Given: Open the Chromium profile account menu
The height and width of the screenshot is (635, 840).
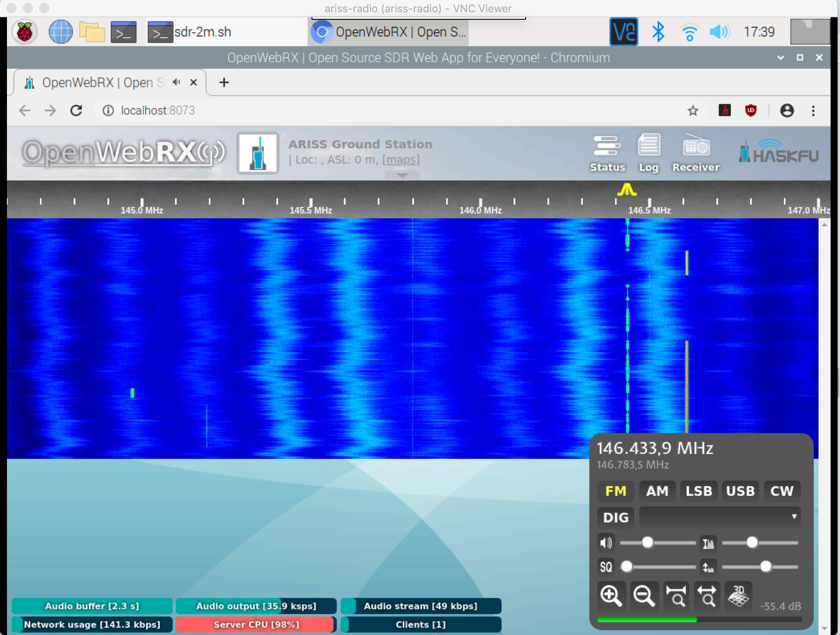Looking at the screenshot, I should click(x=787, y=110).
